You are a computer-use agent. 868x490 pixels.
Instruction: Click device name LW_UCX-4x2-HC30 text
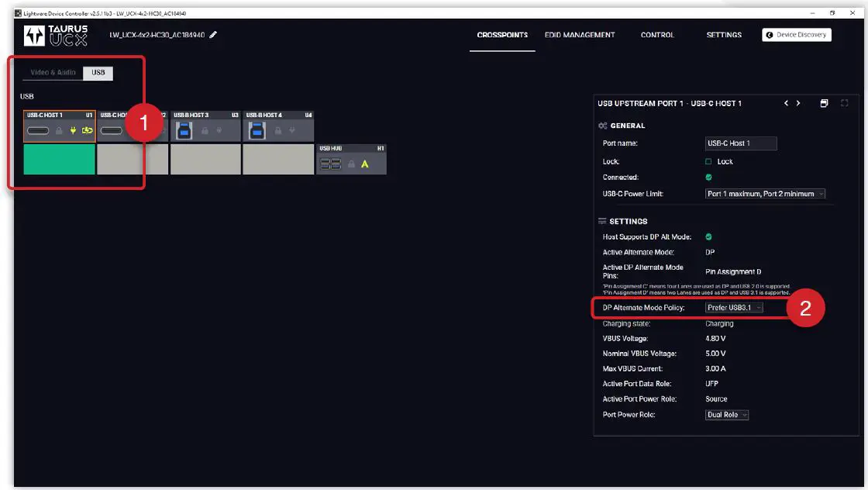click(x=157, y=35)
